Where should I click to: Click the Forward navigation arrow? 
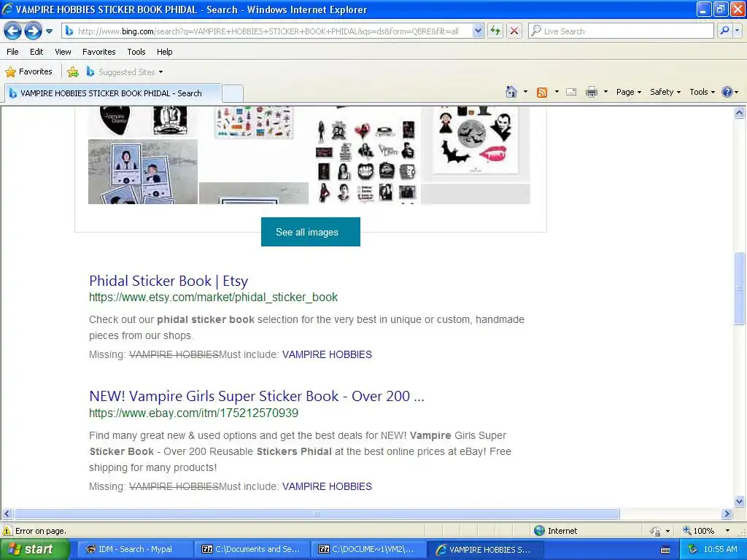click(33, 31)
